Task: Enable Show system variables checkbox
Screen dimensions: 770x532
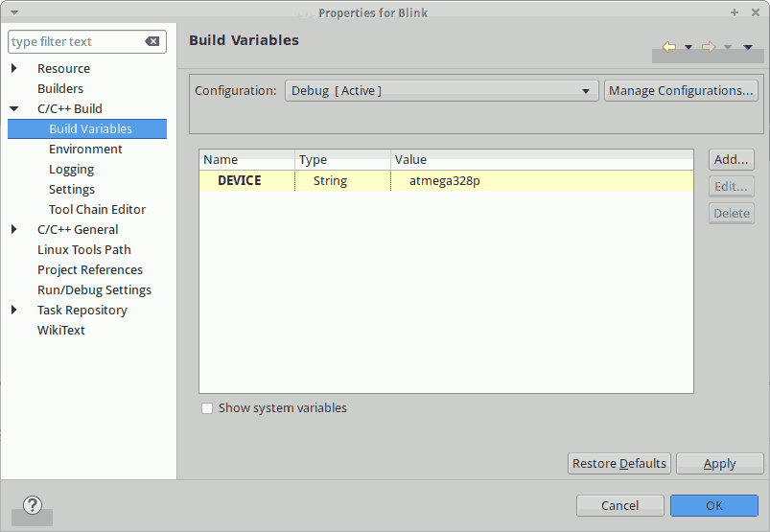Action: click(207, 408)
